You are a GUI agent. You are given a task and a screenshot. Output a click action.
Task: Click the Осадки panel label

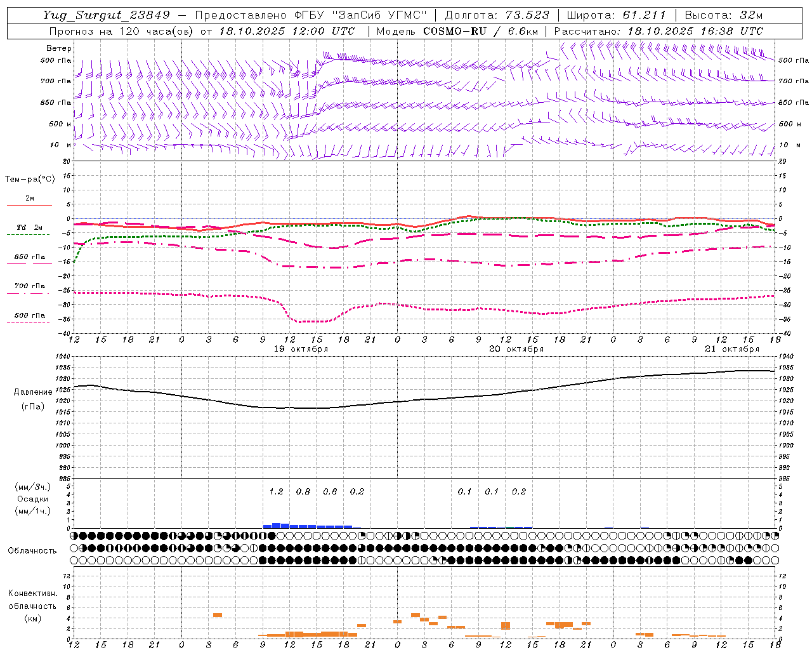pyautogui.click(x=33, y=499)
